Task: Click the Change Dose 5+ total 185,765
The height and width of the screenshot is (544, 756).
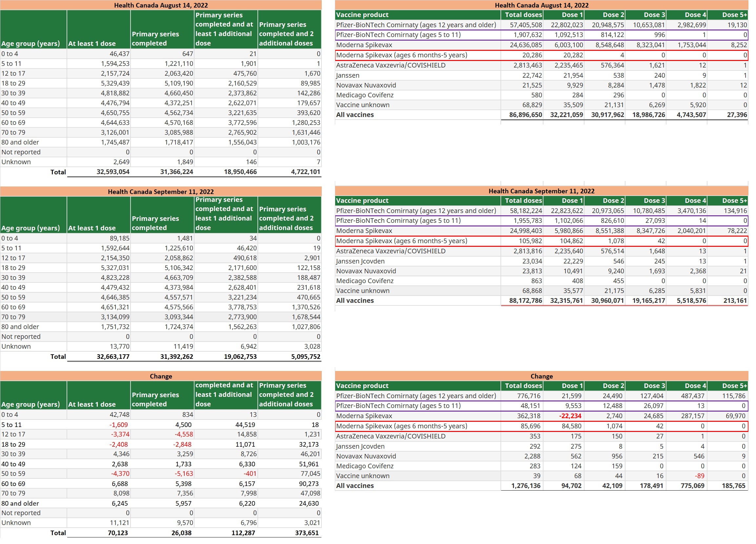Action: [728, 486]
